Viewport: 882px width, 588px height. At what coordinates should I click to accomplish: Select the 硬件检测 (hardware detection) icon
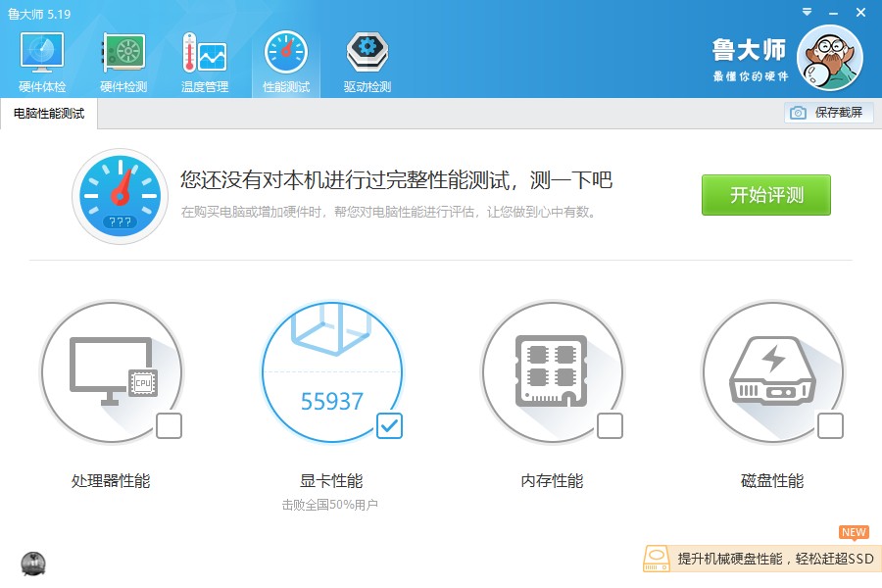122,59
